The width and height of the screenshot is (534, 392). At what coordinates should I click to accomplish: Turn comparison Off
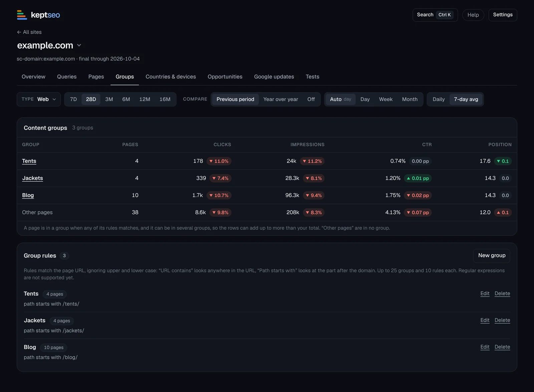tap(311, 99)
